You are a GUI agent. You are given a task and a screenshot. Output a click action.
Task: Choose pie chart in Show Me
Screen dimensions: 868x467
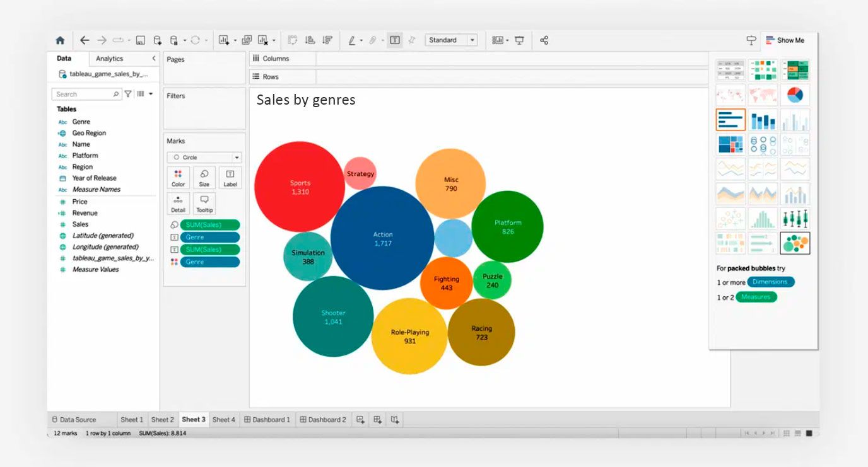tap(795, 95)
